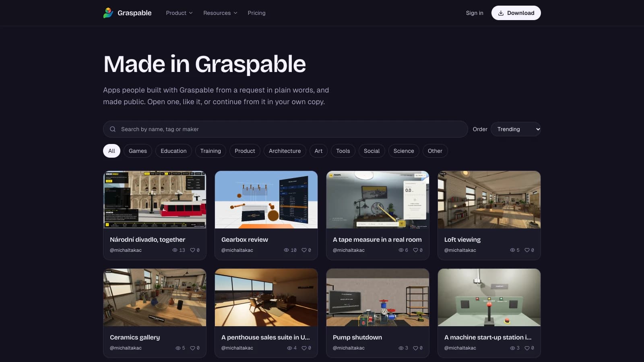Select the Other category filter

pos(435,151)
